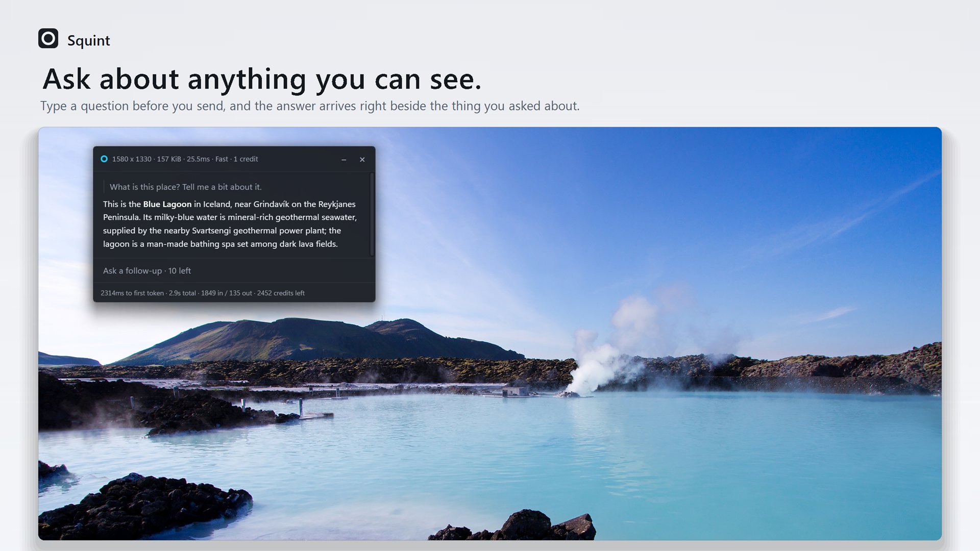Click the 'Ask a follow-up' input field

(234, 271)
